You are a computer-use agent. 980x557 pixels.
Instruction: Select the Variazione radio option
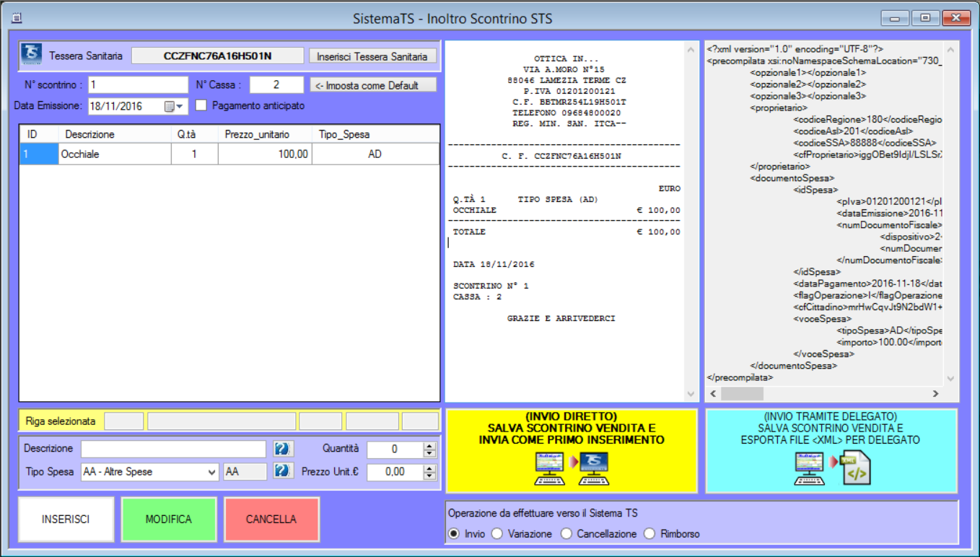(x=497, y=534)
